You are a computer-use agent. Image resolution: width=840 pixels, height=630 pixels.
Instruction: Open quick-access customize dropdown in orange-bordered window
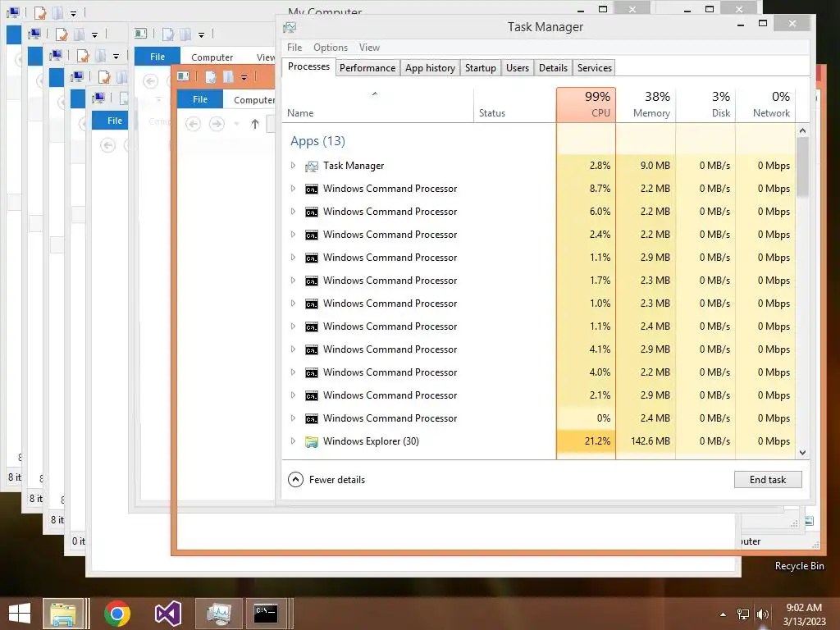244,78
